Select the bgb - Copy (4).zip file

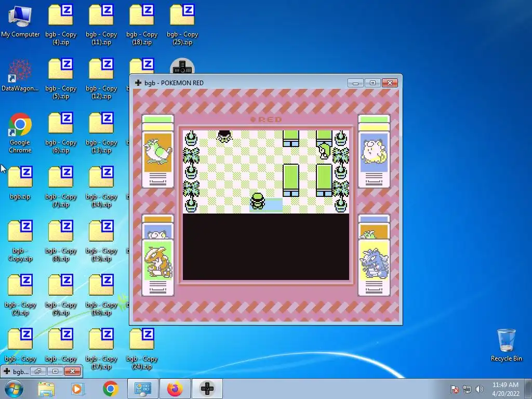click(61, 24)
